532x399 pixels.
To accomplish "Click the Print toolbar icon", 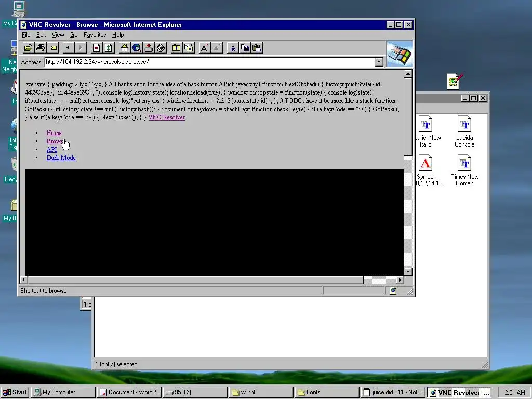I will 41,48.
